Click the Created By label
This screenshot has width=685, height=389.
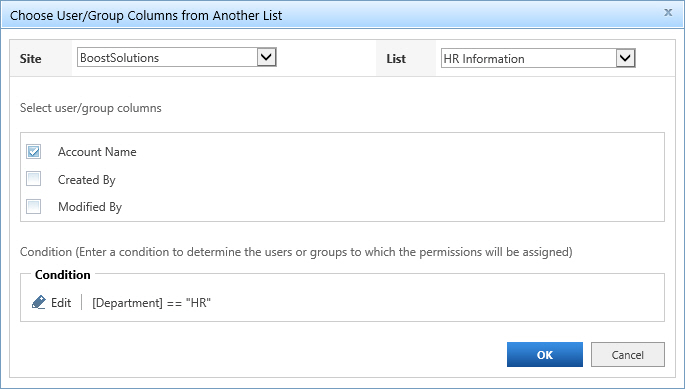pyautogui.click(x=86, y=180)
